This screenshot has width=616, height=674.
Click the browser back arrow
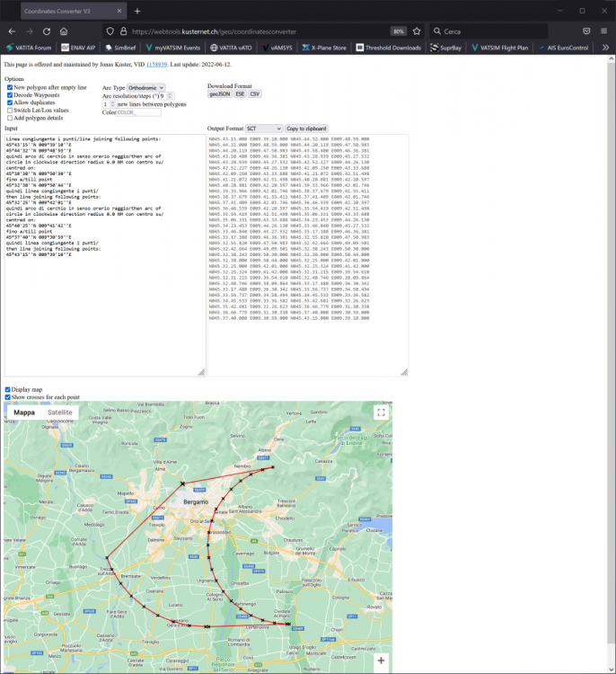point(12,31)
